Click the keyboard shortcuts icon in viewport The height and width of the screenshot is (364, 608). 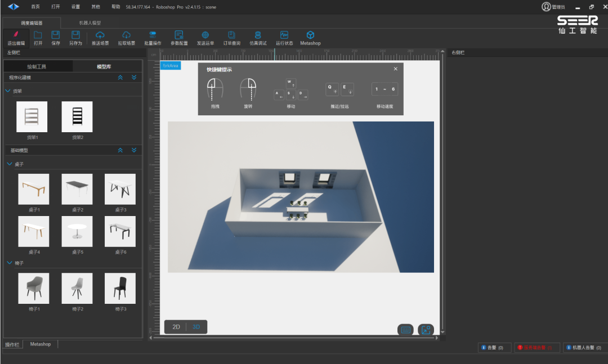tap(405, 330)
